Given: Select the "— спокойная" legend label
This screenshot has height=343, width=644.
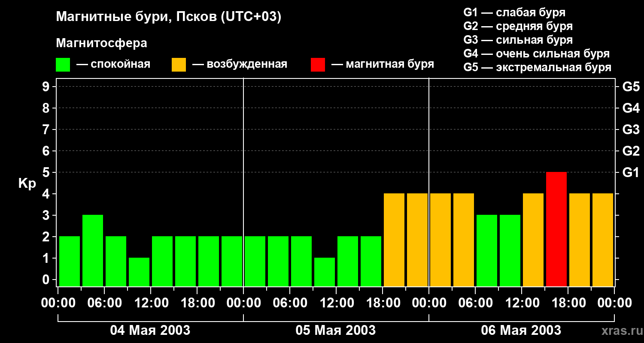Looking at the screenshot, I should click(x=113, y=64).
